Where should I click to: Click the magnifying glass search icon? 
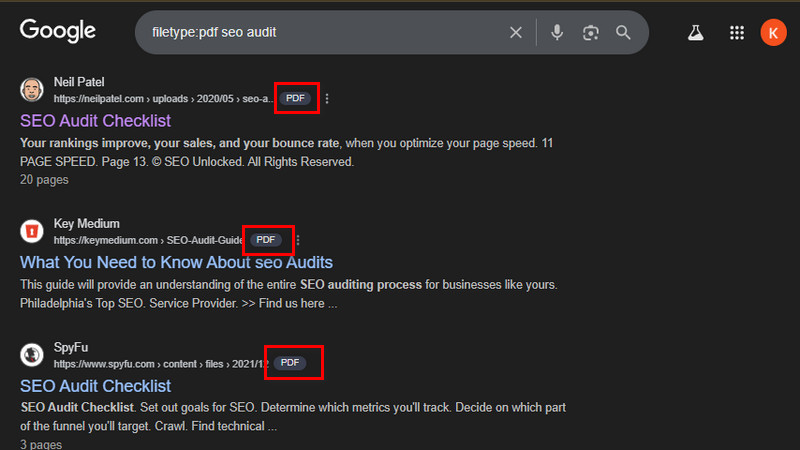[x=623, y=33]
